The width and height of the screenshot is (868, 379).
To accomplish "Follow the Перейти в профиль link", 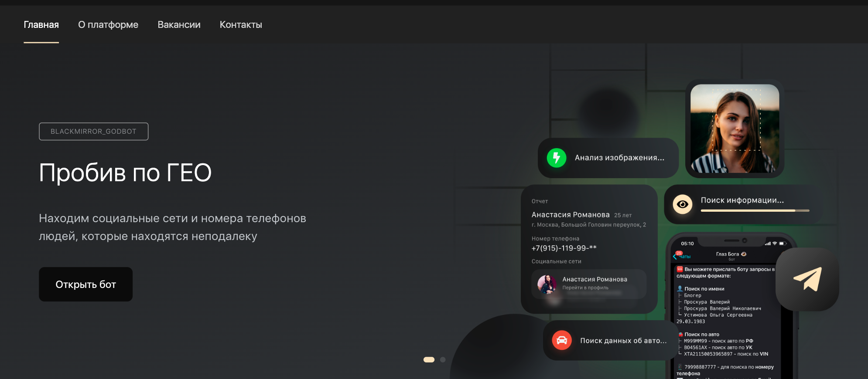I will [585, 288].
